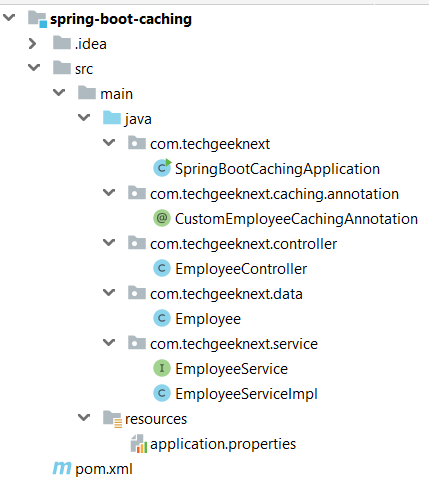The height and width of the screenshot is (483, 429).
Task: Click the application.properties file icon
Action: [139, 444]
